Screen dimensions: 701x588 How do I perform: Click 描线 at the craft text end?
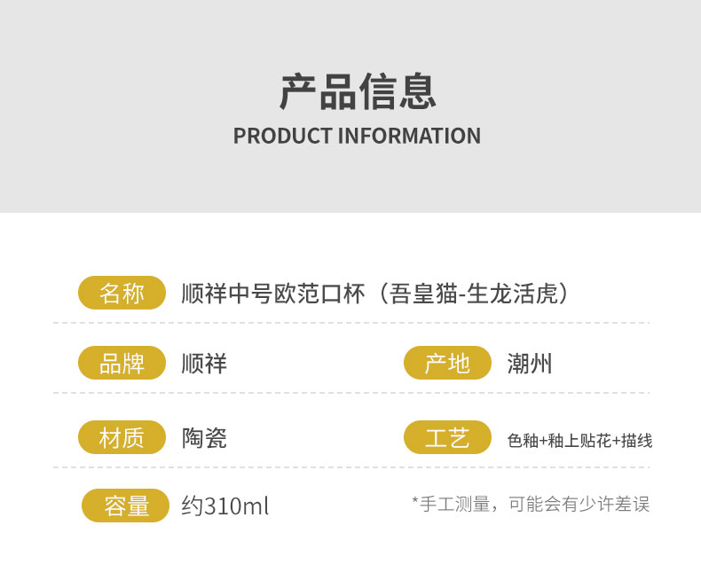(x=637, y=441)
